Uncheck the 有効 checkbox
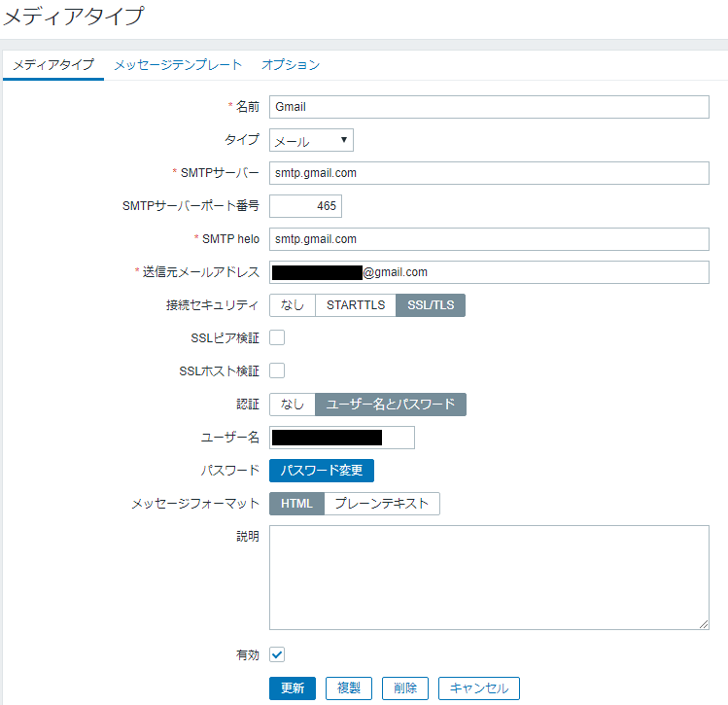728x705 pixels. click(x=277, y=654)
